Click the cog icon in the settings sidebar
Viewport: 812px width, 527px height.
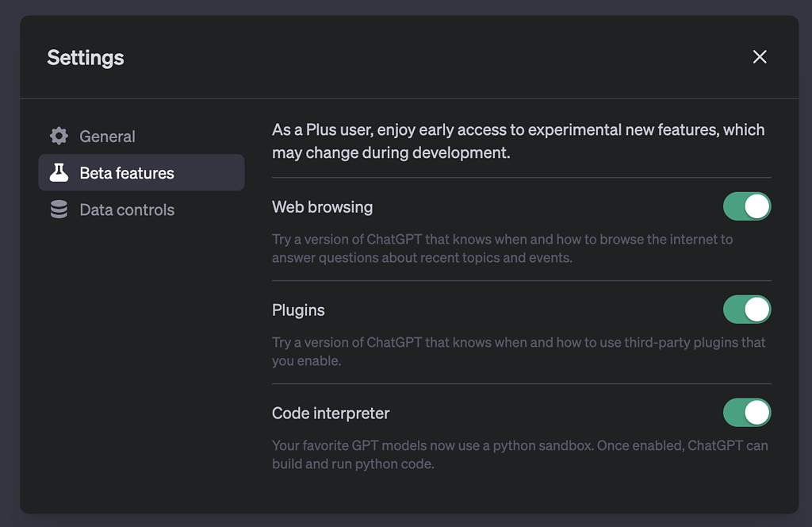pyautogui.click(x=59, y=136)
